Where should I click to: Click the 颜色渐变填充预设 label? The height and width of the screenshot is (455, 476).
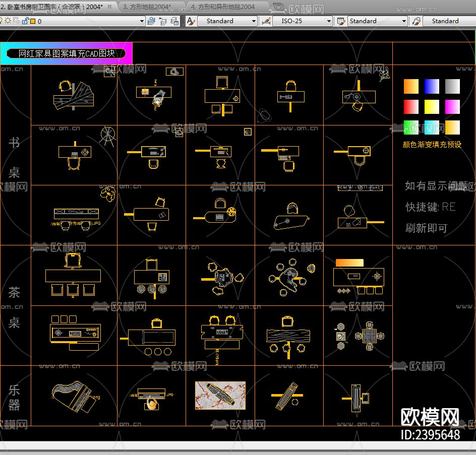432,145
